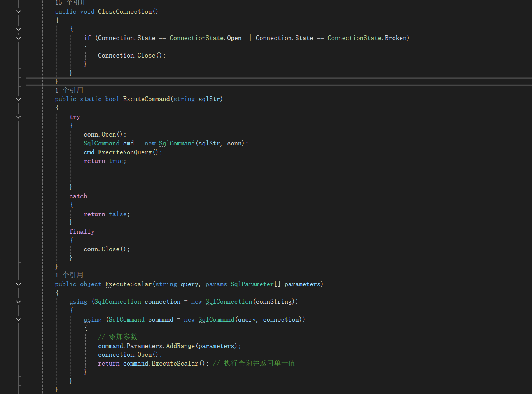Place cursor on 'conn.Open();' line
This screenshot has height=394, width=532.
pos(105,135)
